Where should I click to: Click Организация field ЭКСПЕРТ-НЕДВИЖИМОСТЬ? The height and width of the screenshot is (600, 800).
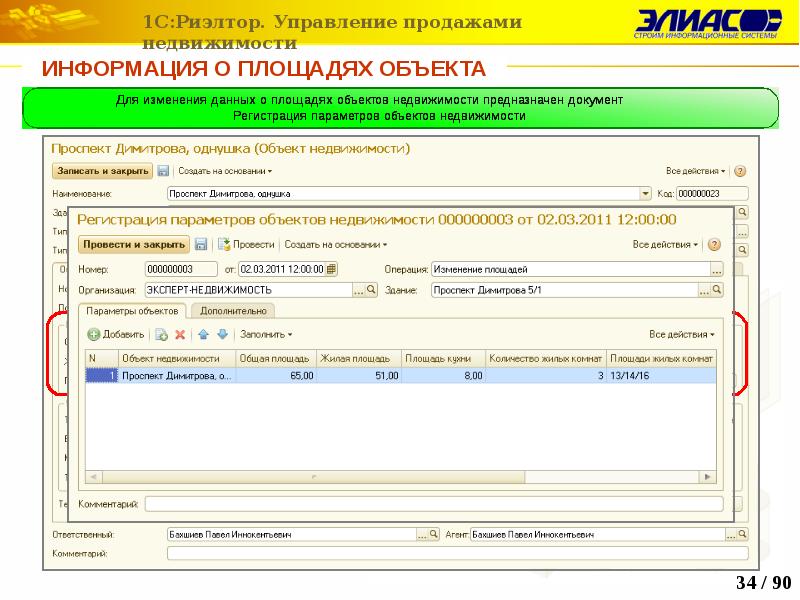[x=248, y=290]
